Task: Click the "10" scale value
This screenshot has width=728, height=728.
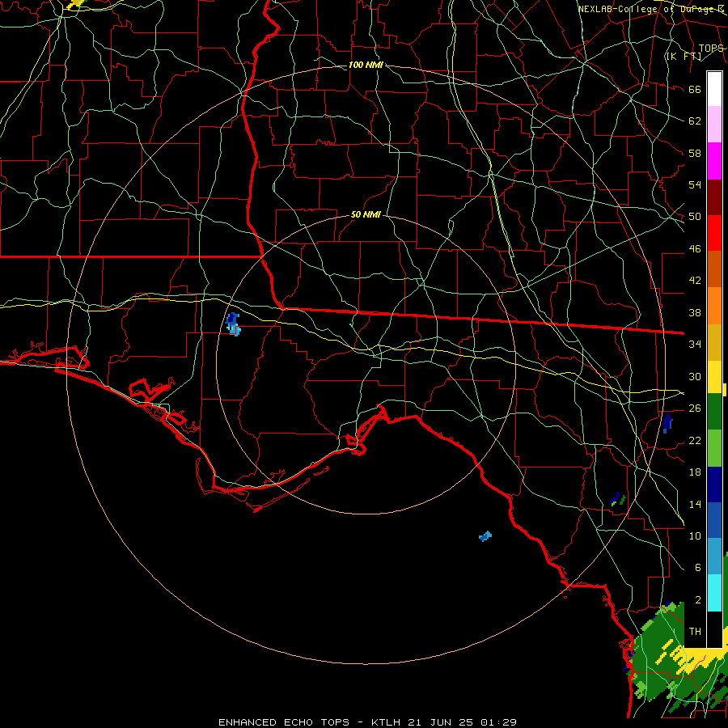Action: click(695, 535)
